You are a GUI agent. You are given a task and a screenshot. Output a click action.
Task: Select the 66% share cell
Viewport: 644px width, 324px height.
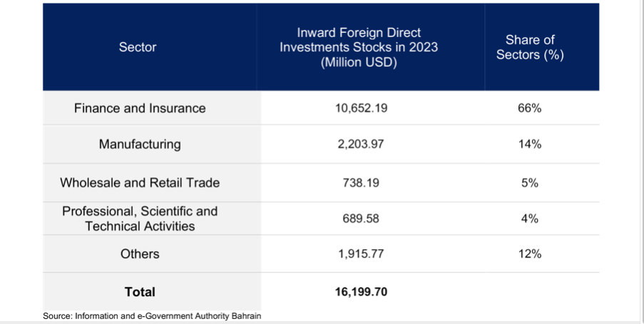coord(529,108)
